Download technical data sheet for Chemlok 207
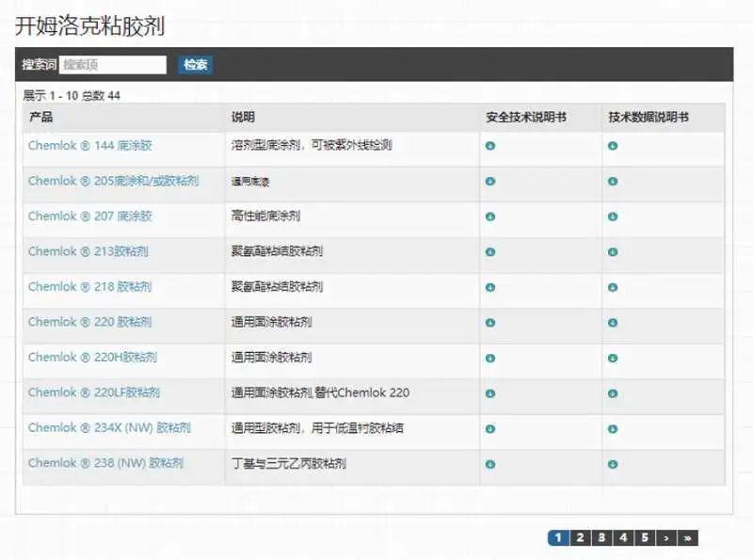The image size is (753, 560). coord(612,216)
